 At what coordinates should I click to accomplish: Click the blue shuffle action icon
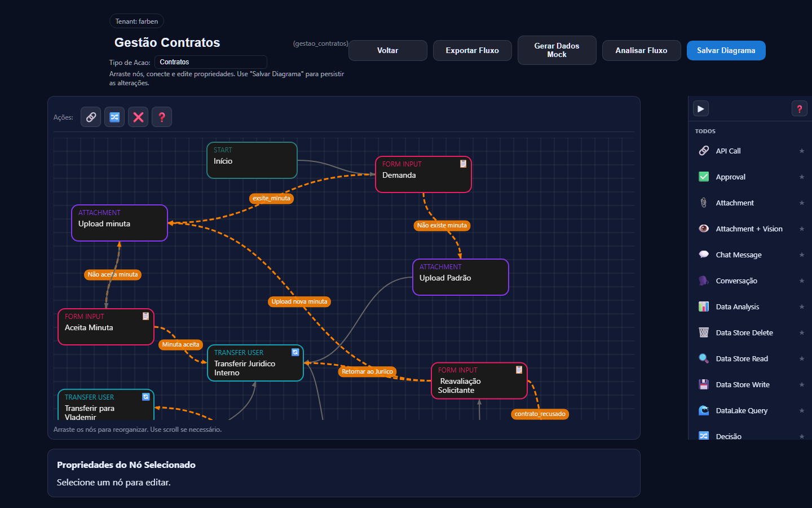[114, 117]
